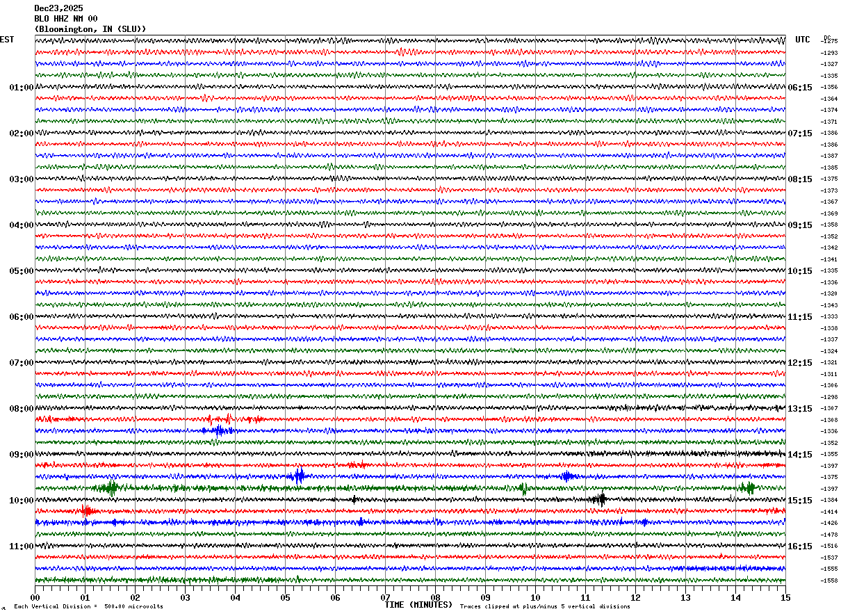Screen dimensions: 841x616
Task: Click DC offset value -1558
Action: click(x=829, y=581)
